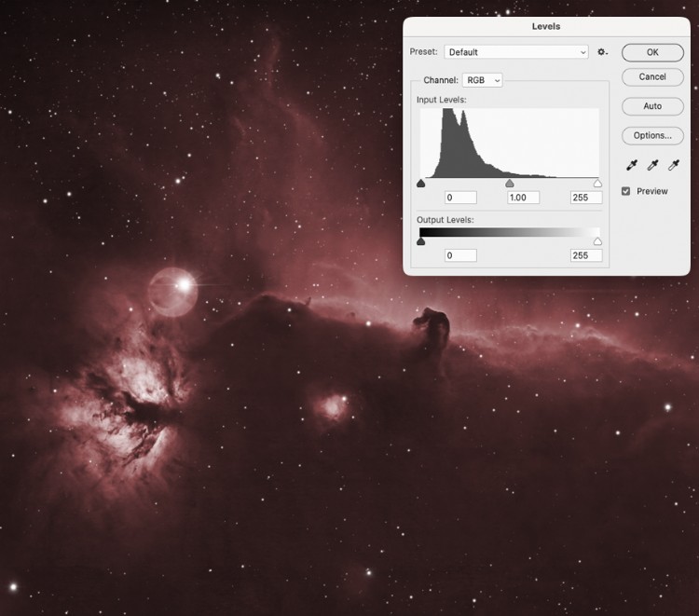
Task: Open the Channel dropdown set to RGB
Action: click(483, 80)
